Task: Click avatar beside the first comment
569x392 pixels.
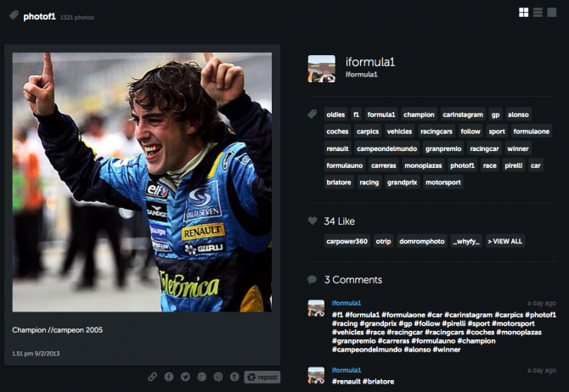Action: click(x=316, y=308)
